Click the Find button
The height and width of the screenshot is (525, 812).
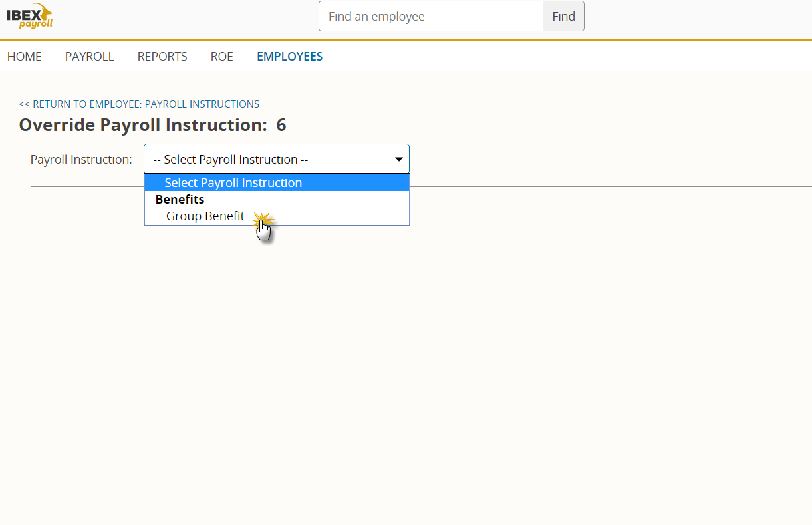pyautogui.click(x=563, y=16)
